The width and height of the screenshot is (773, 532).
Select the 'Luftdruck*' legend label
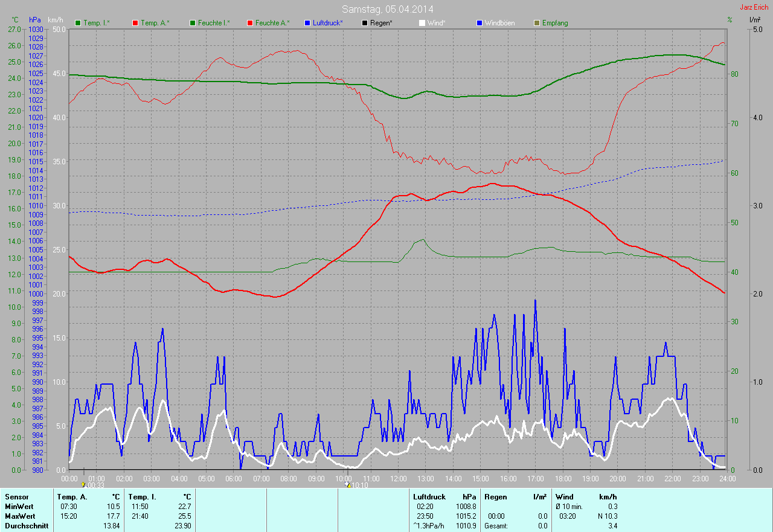[x=328, y=23]
